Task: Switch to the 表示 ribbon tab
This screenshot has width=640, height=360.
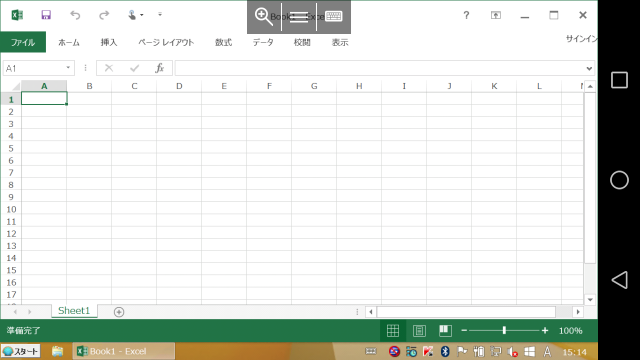Action: click(x=340, y=42)
